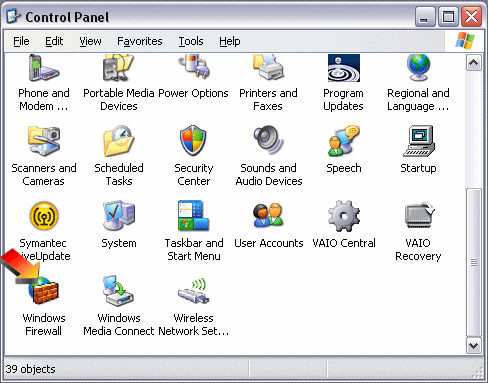The width and height of the screenshot is (488, 383).
Task: Open Wireless Network Setup icon
Action: (x=194, y=291)
